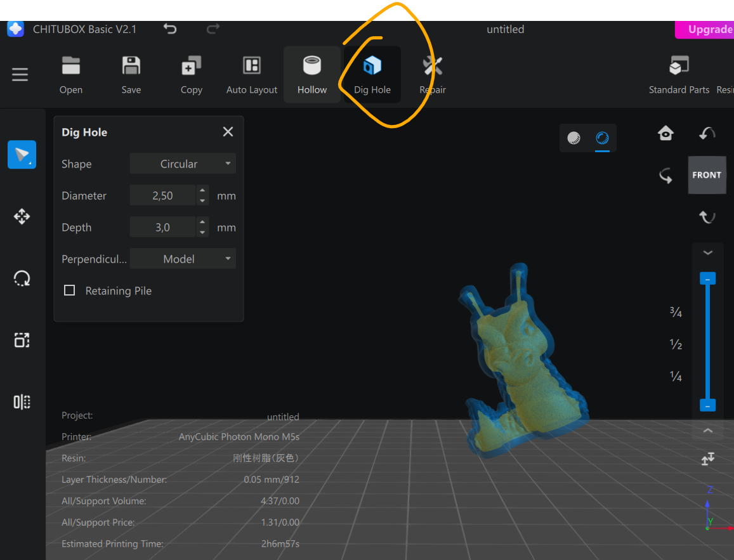
Task: Open the hamburger main menu
Action: point(20,74)
